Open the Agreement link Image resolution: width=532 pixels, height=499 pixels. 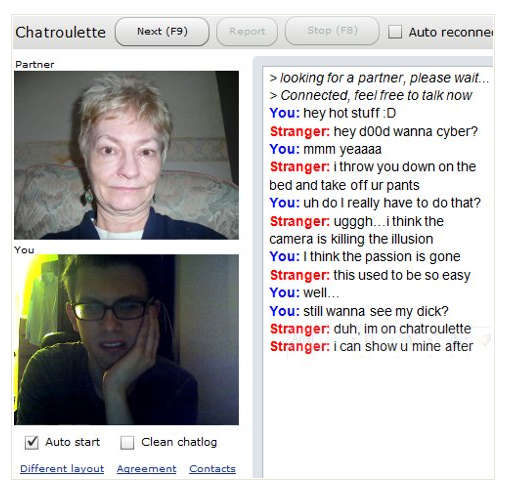tap(147, 468)
